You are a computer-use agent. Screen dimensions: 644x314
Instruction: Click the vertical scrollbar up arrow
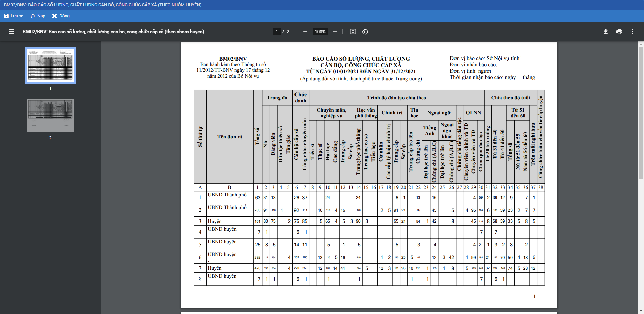(x=641, y=44)
